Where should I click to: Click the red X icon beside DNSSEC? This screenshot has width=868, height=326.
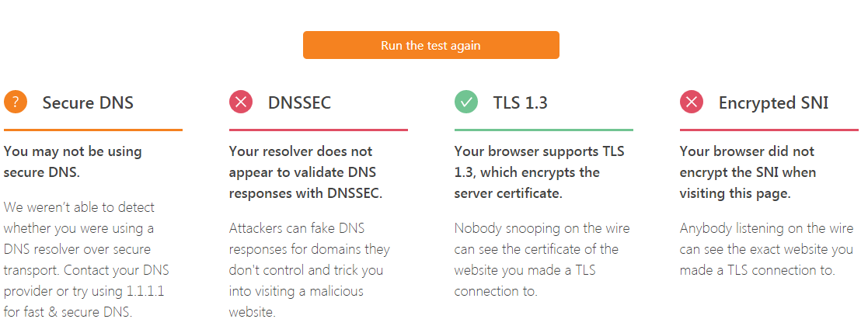pyautogui.click(x=241, y=102)
